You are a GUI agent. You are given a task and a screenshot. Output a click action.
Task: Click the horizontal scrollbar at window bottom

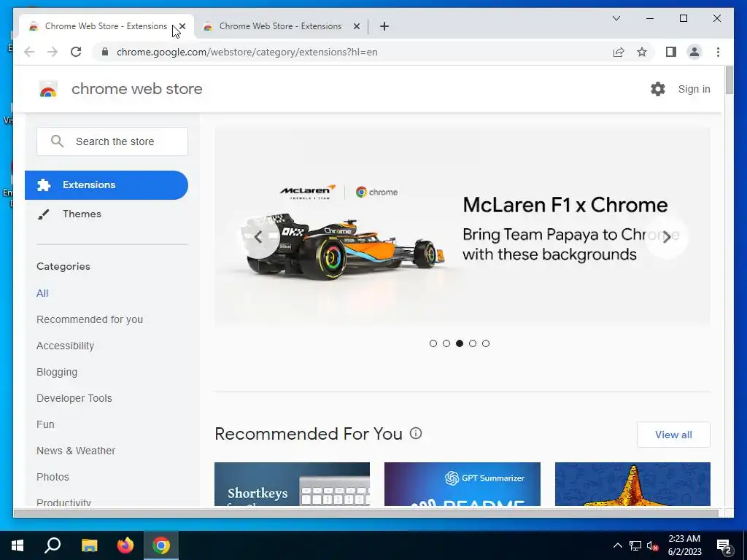365,513
